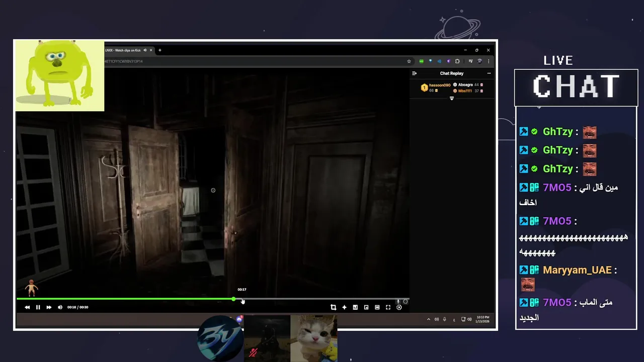Click Maryyam_UAE username in live chat
644x362 pixels.
(x=577, y=270)
